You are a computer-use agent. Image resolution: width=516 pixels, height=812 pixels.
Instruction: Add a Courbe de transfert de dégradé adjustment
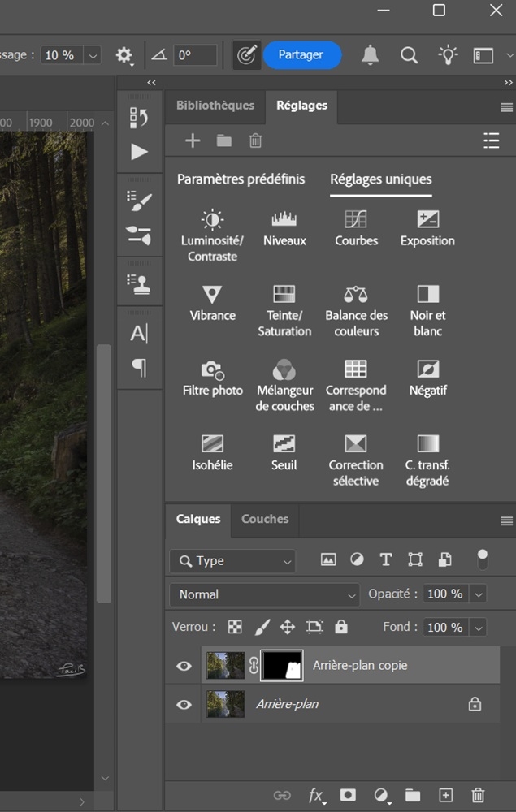(427, 460)
